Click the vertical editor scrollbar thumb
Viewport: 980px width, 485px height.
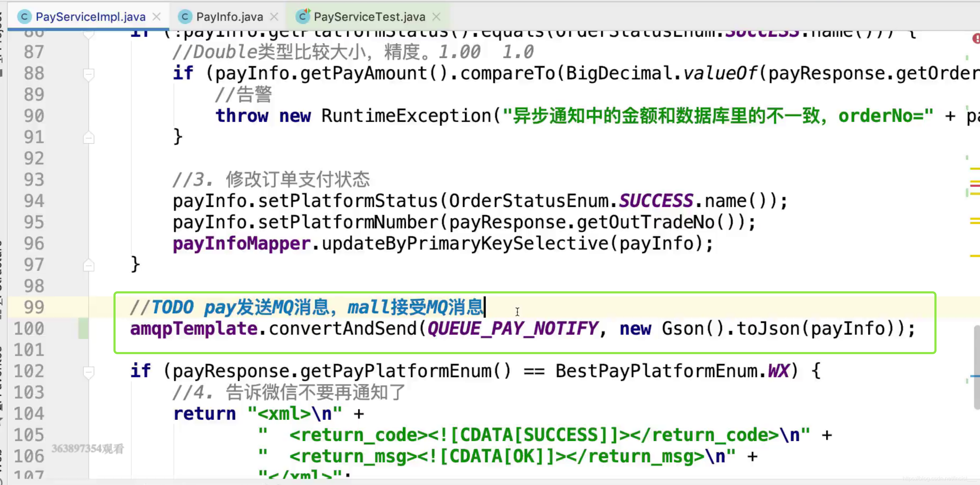tap(976, 367)
